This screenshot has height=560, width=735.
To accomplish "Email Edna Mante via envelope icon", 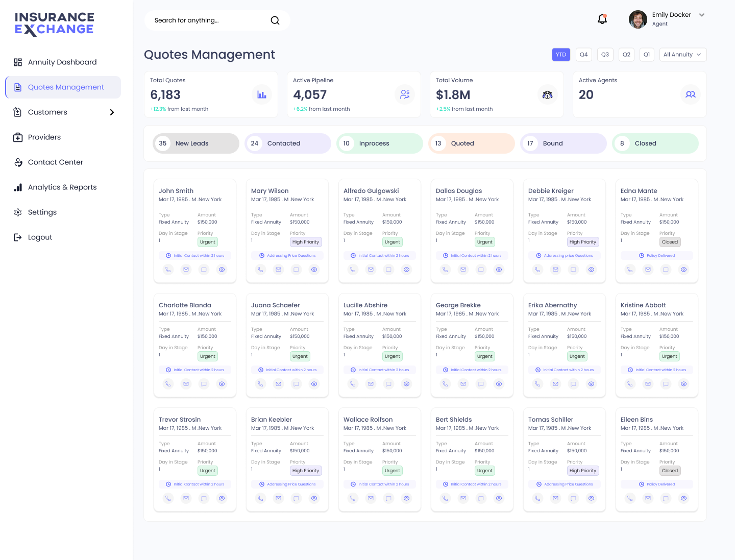I will 648,270.
